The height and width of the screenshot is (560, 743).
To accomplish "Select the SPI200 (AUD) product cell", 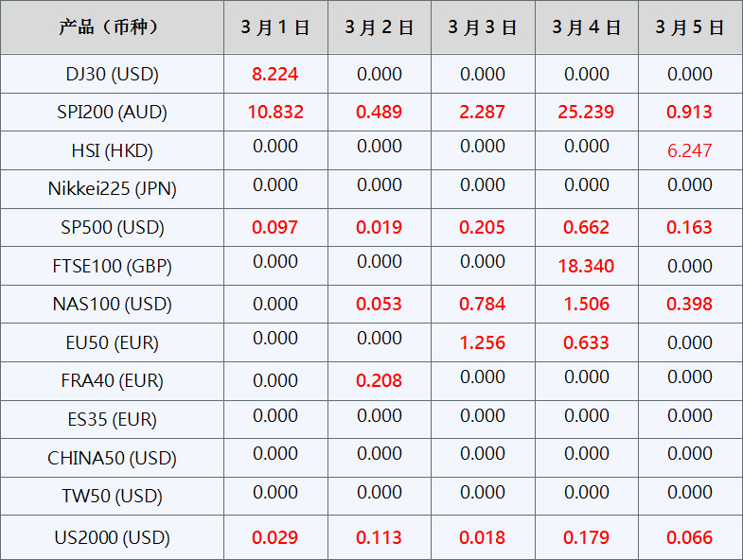I will [x=112, y=113].
